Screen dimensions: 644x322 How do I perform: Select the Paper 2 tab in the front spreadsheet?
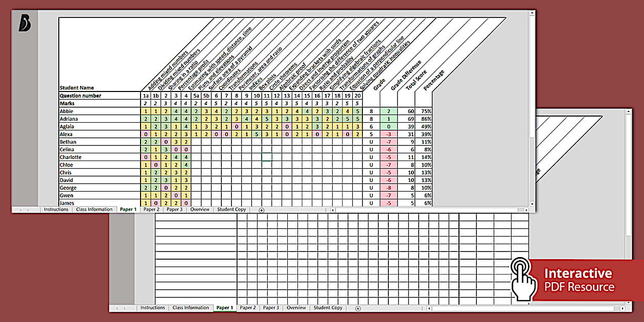click(x=151, y=210)
